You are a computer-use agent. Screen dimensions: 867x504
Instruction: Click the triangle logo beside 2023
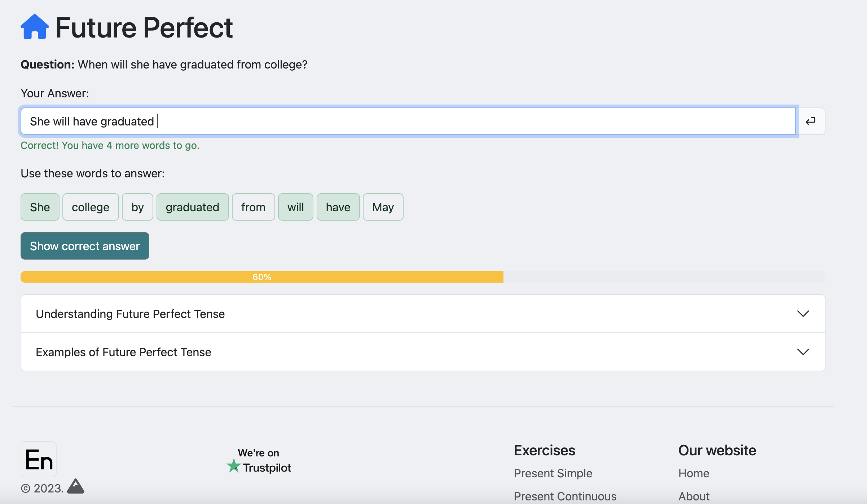[x=76, y=486]
